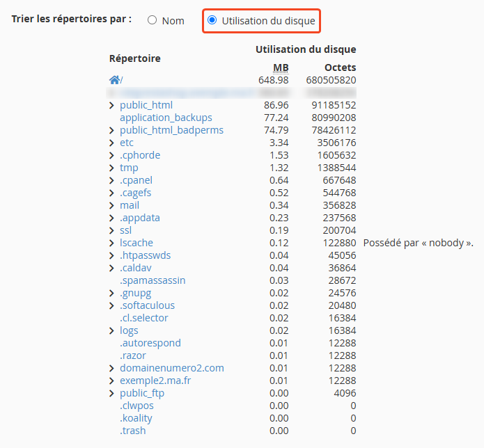Expand the domainenumero2.com folder
This screenshot has height=448, width=484.
pyautogui.click(x=112, y=368)
